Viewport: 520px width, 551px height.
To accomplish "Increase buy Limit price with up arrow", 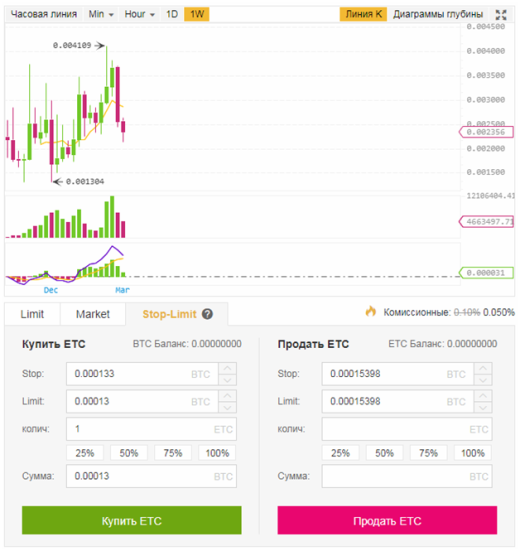I will [x=227, y=396].
